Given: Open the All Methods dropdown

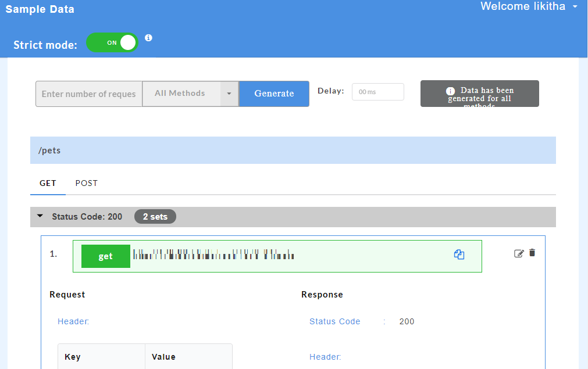Looking at the screenshot, I should click(x=191, y=94).
